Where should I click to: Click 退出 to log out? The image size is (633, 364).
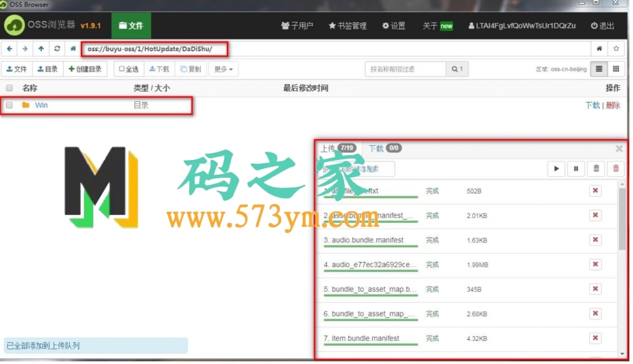[x=603, y=26]
